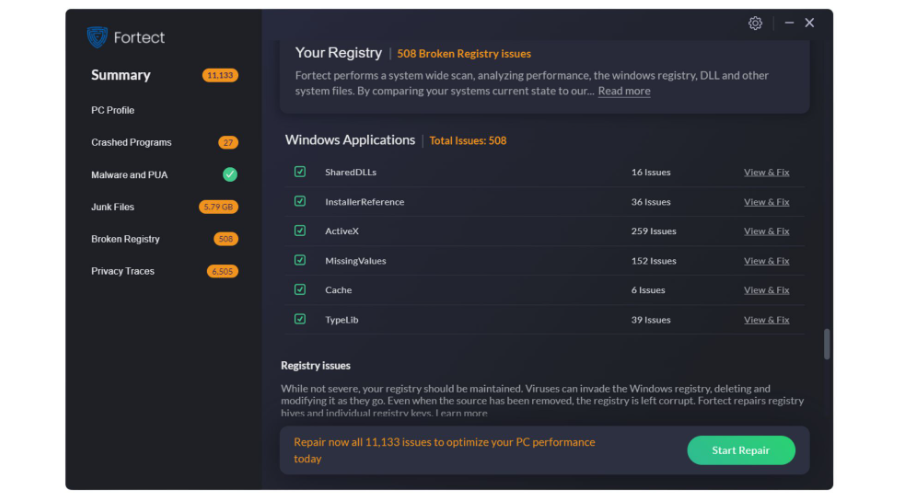Uncheck the SharedDLLs checkbox

pyautogui.click(x=300, y=172)
